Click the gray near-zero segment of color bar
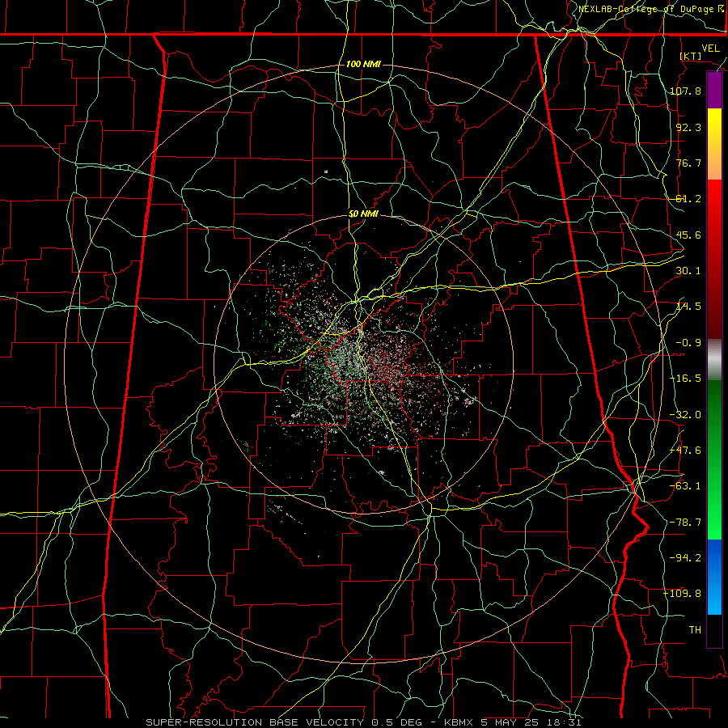 pos(714,360)
